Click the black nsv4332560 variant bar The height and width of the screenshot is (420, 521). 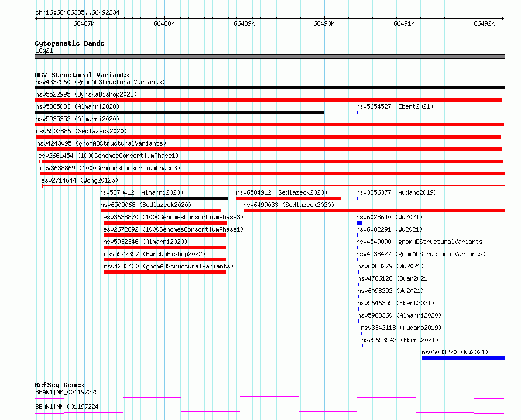tap(269, 88)
